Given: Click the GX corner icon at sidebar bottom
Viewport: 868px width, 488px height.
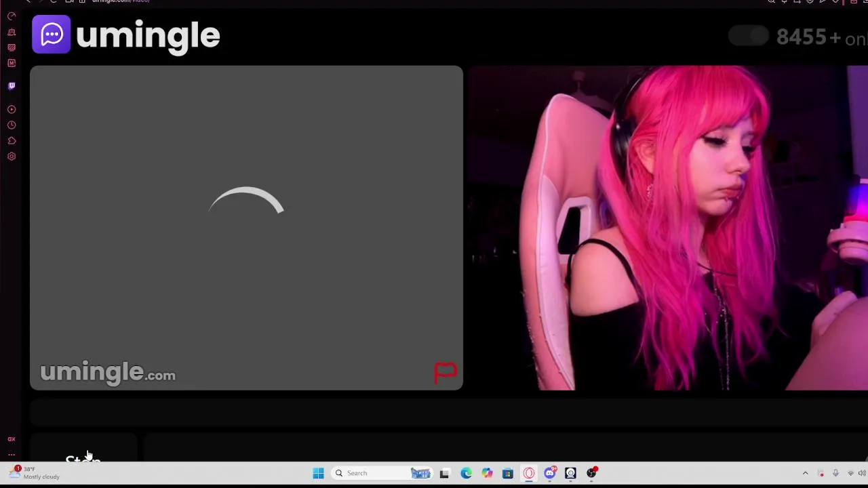Looking at the screenshot, I should (x=12, y=439).
